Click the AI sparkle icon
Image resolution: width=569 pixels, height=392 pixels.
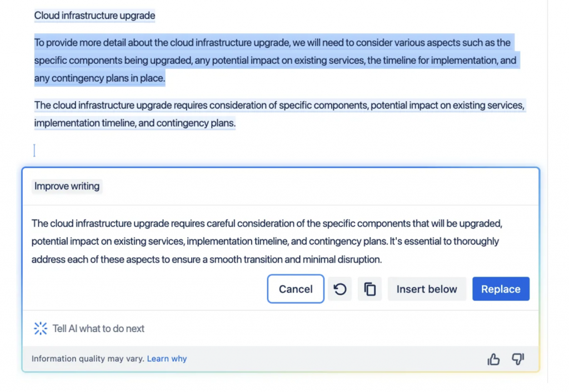click(x=40, y=329)
